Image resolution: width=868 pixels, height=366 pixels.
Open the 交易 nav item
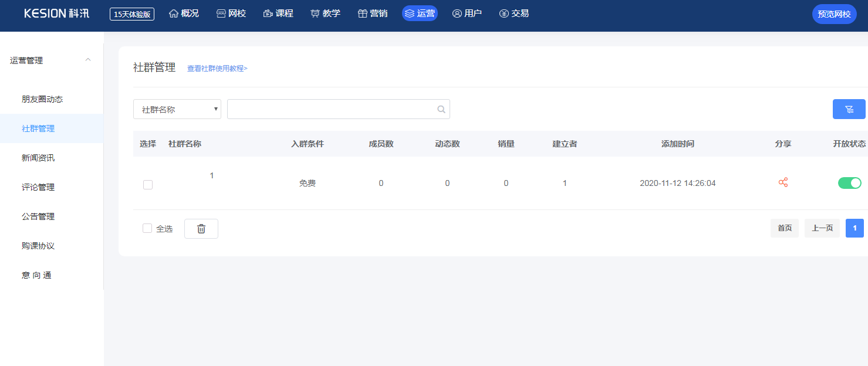tap(514, 13)
